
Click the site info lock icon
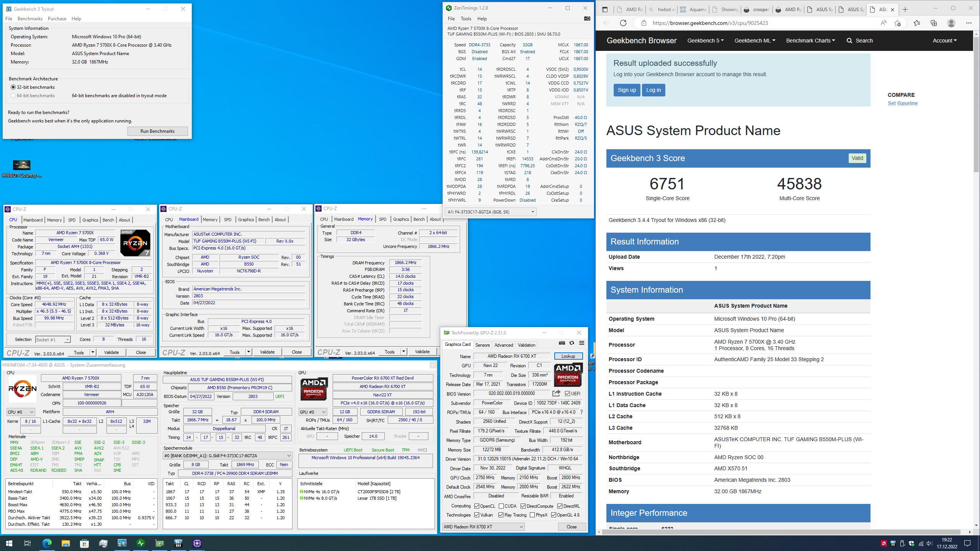[x=644, y=23]
